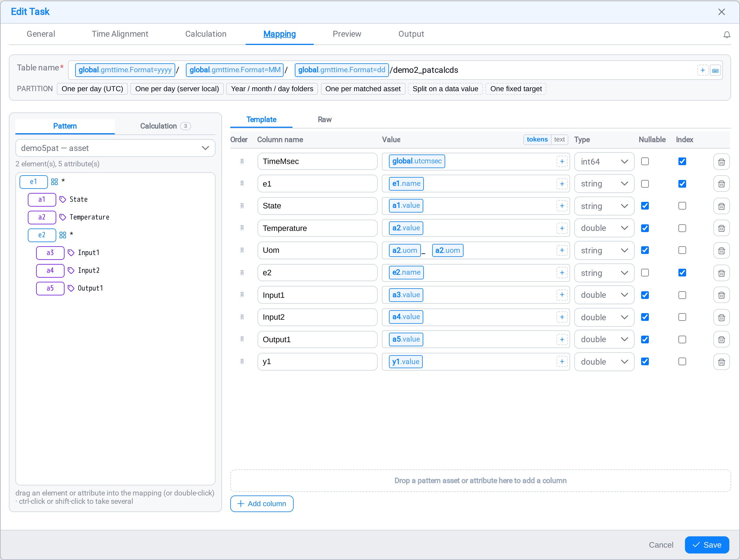Uncheck Nullable checkbox for Input1
740x560 pixels.
click(x=645, y=295)
